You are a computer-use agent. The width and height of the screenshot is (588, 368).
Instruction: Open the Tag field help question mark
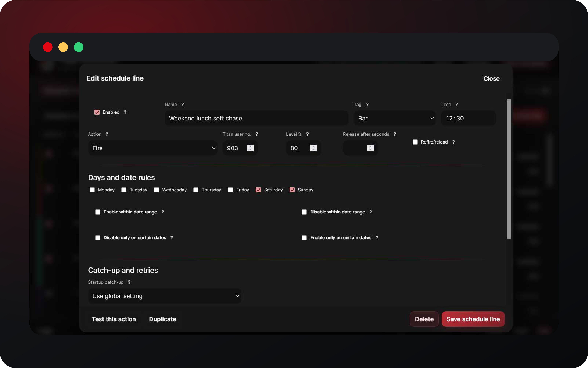point(367,104)
